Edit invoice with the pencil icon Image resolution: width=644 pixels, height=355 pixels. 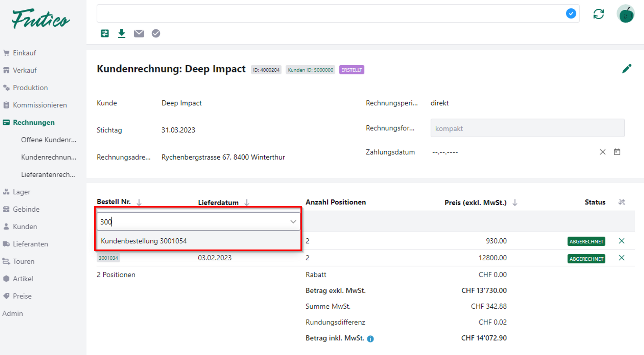(627, 69)
